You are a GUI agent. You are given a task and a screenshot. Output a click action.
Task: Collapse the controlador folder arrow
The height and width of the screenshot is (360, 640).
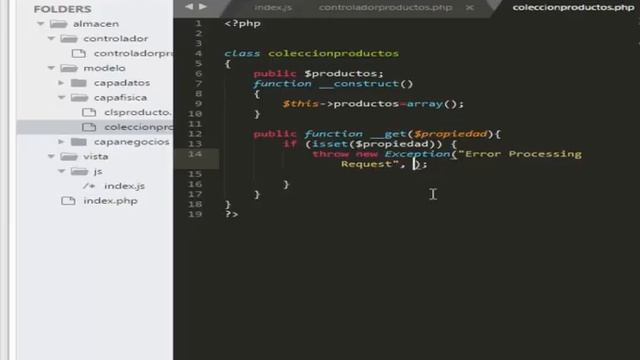(51, 39)
